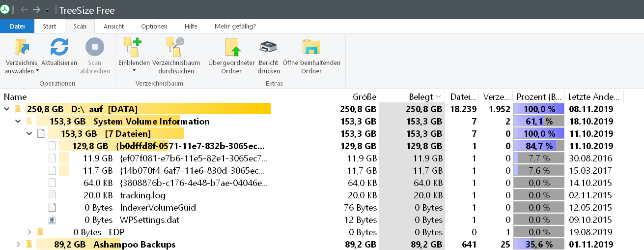
Task: Switch to the Optionen ribbon tab
Action: (154, 26)
